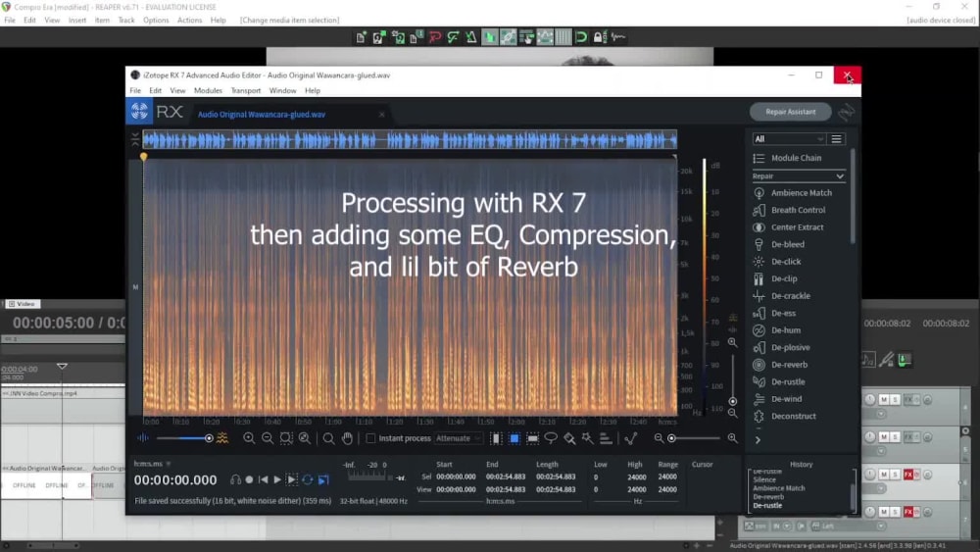Select Ambience Match in History list
980x552 pixels.
click(x=779, y=488)
